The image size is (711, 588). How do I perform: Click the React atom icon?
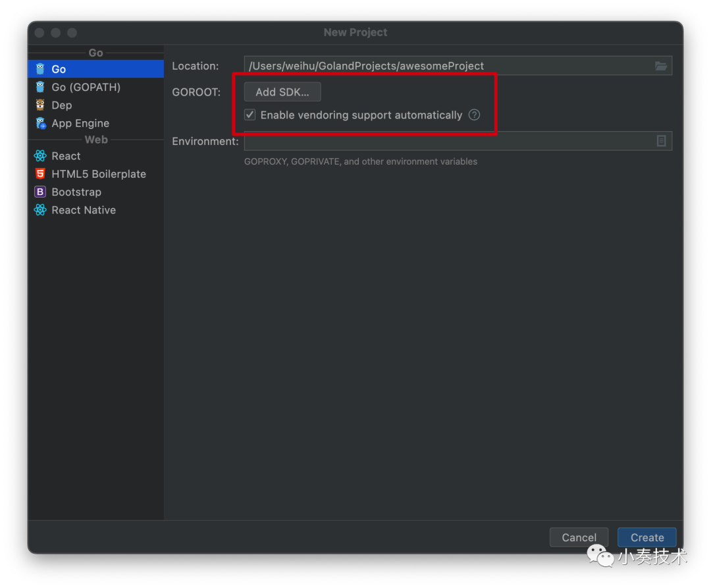pos(40,156)
